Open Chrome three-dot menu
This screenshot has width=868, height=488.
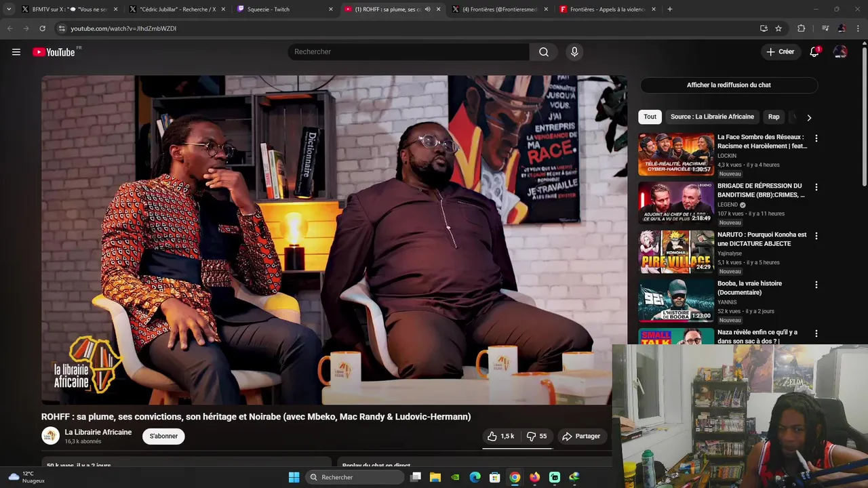tap(859, 28)
